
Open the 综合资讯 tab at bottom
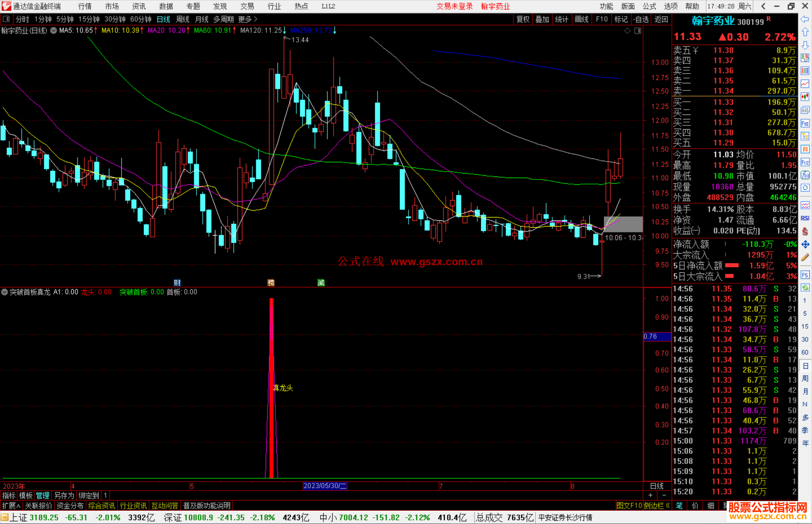(101, 506)
